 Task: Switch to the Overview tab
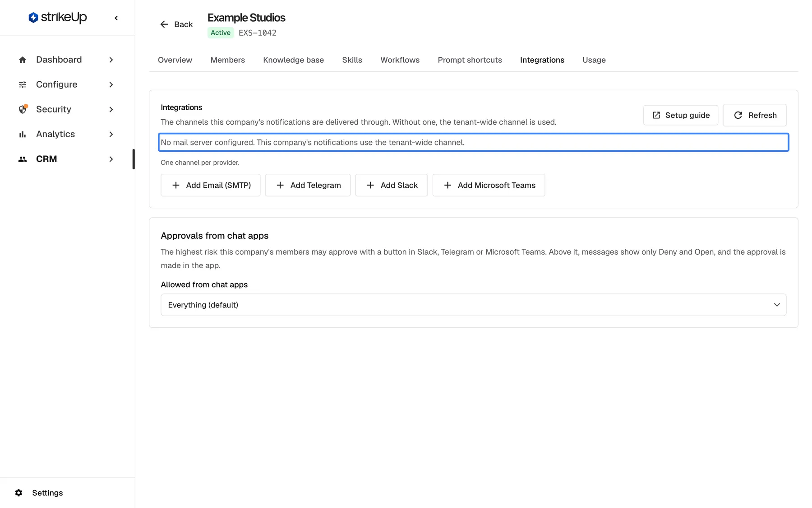pos(175,60)
